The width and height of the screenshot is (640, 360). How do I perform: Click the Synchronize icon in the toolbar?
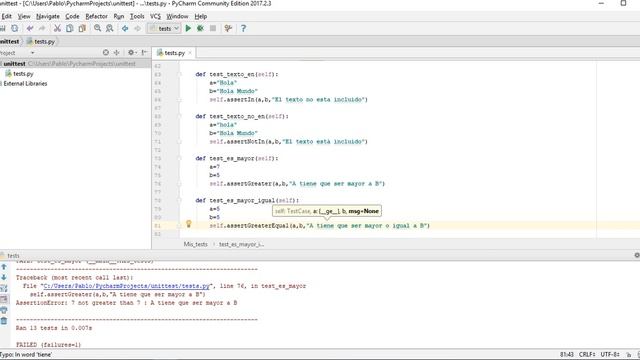pos(15,29)
